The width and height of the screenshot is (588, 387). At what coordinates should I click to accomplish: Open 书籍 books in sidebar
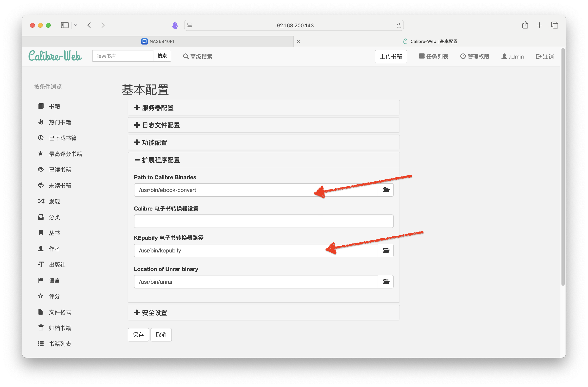point(49,106)
